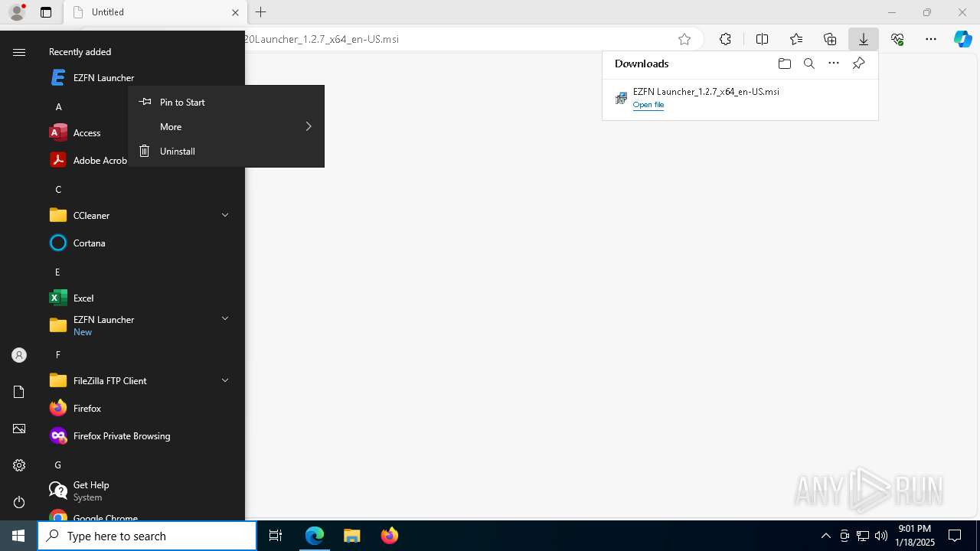Open more options in Downloads panel

[834, 64]
